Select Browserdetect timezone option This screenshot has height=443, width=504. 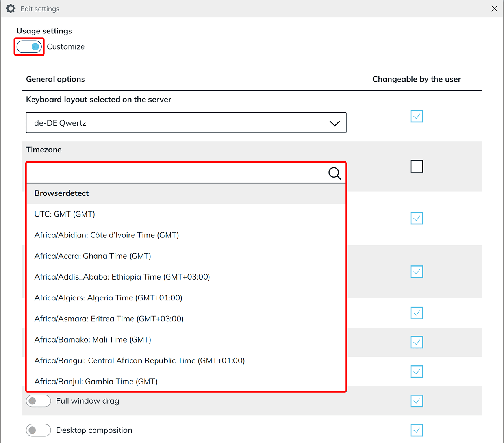[61, 193]
